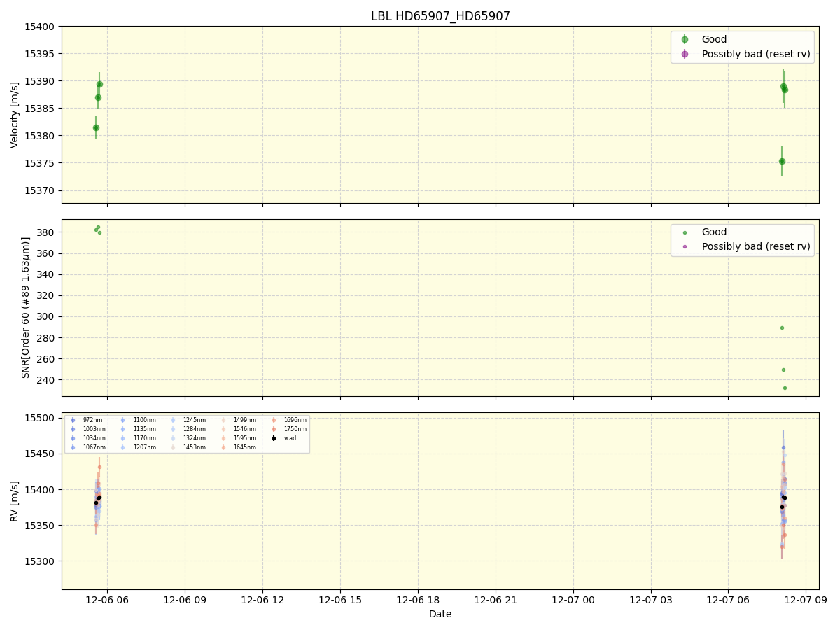Click the lowest velocity data point near 15375

[782, 161]
